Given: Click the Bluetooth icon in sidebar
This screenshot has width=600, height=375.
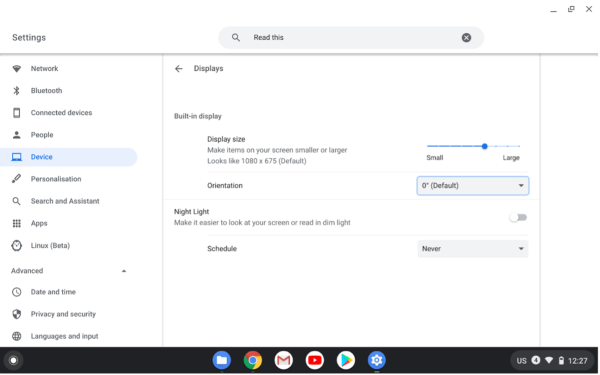Looking at the screenshot, I should (x=16, y=91).
